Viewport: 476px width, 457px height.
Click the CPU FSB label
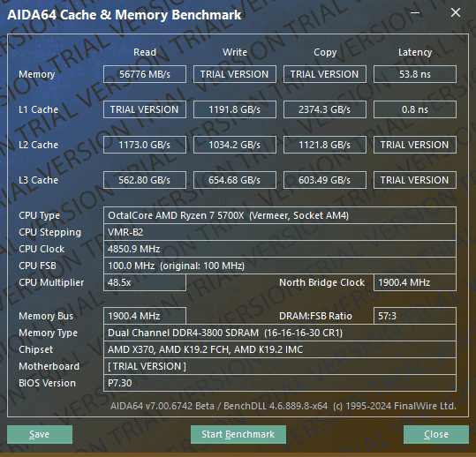tap(37, 266)
